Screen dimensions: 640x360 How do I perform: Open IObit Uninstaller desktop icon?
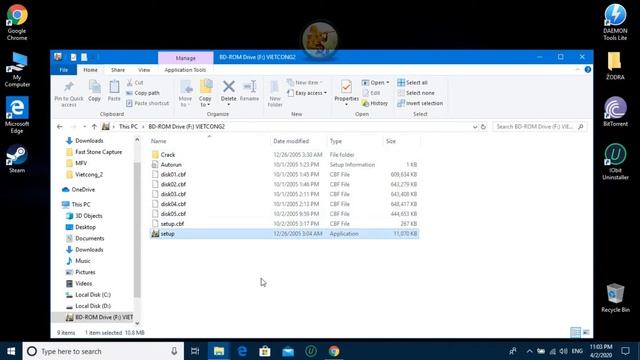[615, 162]
